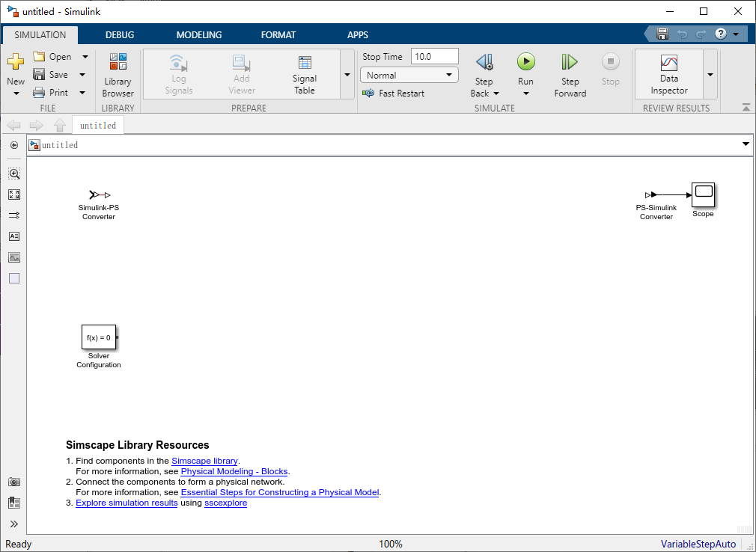
Task: Open the Simscape library link
Action: (204, 461)
